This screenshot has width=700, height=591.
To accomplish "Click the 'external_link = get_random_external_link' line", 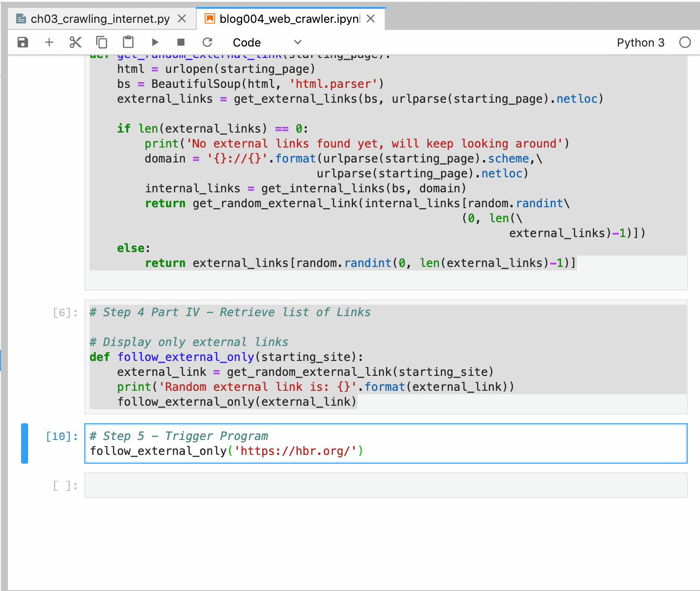I will click(x=305, y=372).
